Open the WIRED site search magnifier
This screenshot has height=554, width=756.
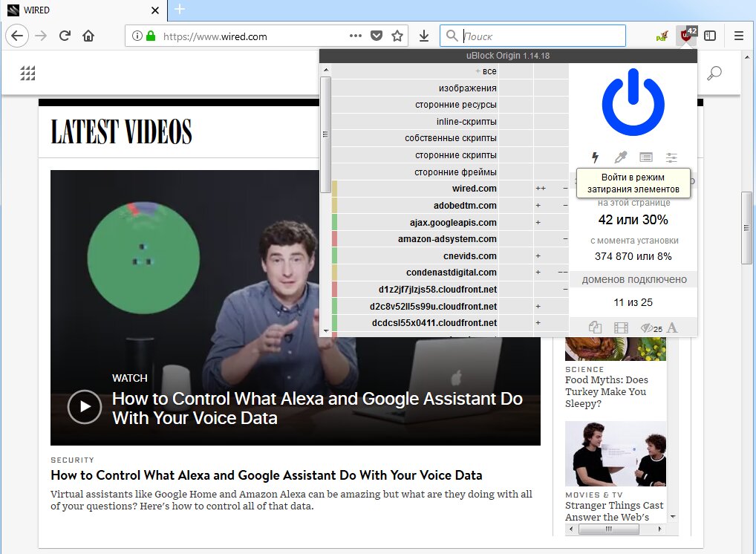(714, 73)
